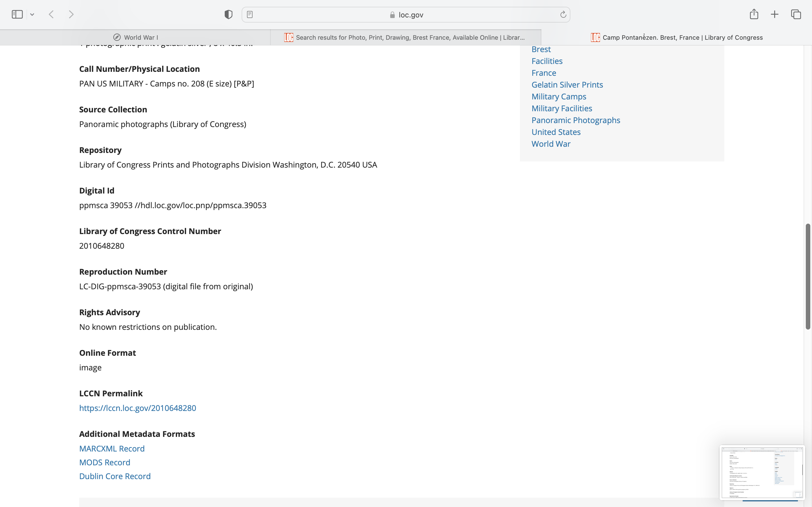The height and width of the screenshot is (507, 812).
Task: Show the tab overview icon
Action: tap(796, 14)
